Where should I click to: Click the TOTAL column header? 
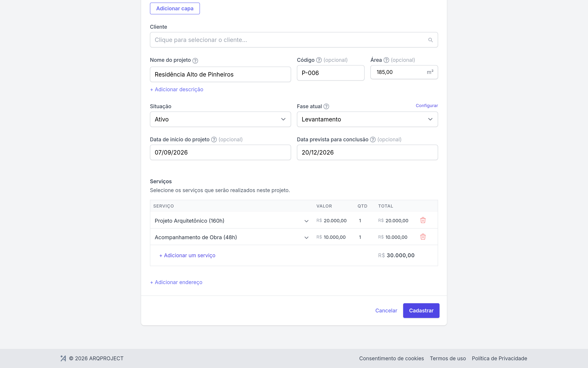[385, 206]
